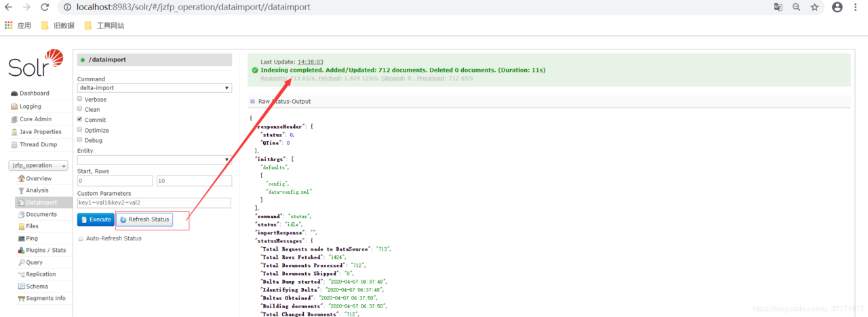Enable the Verbose checkbox
Viewport: 868px width, 317px height.
[x=80, y=99]
